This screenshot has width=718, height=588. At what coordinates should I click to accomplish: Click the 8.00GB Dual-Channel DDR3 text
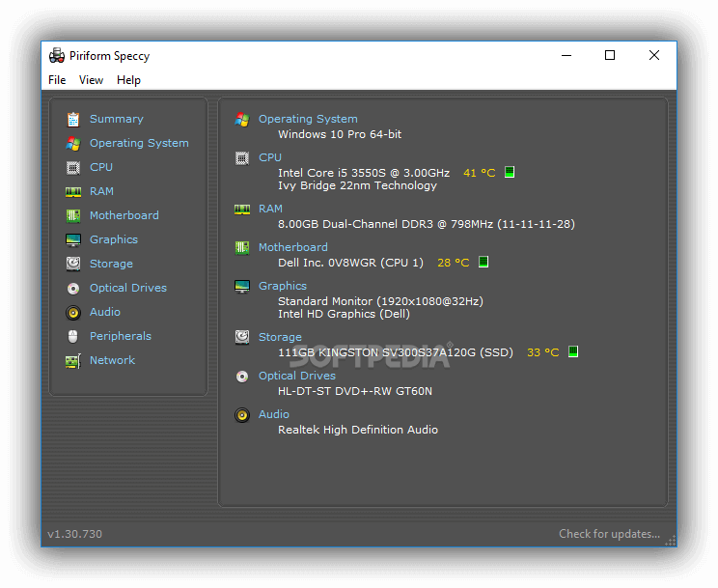pos(427,224)
